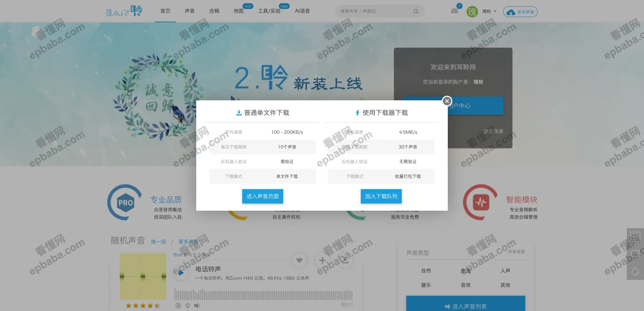Focus the 搜索声音 / 声音ID search field
Viewport: 644px width, 311px height.
click(x=374, y=11)
